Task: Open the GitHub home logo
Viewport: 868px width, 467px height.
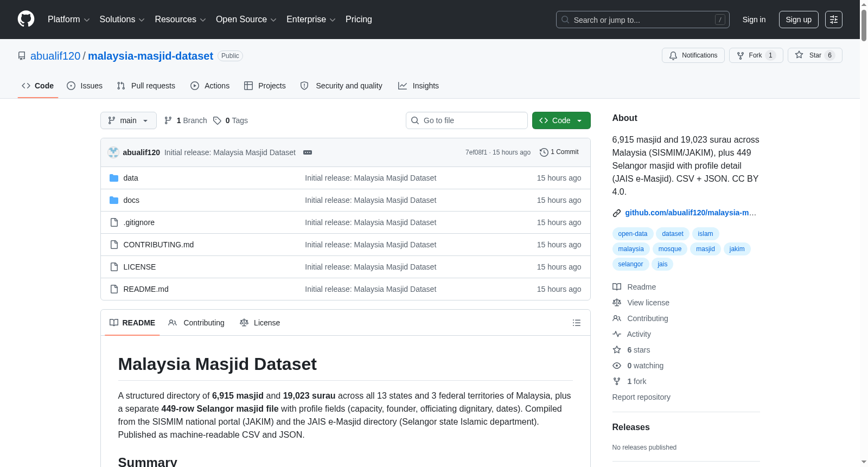Action: [x=26, y=20]
